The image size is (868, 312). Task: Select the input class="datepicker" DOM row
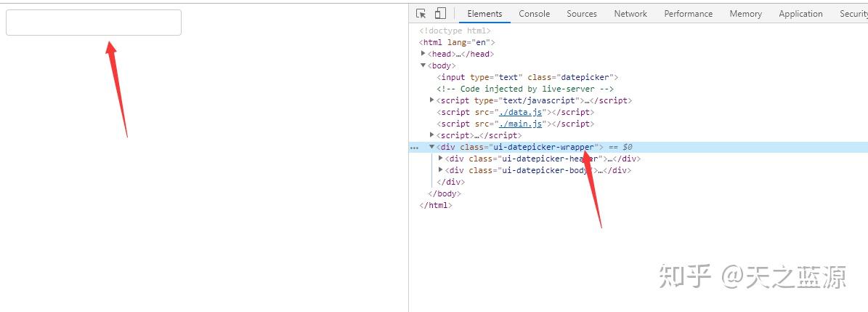527,77
